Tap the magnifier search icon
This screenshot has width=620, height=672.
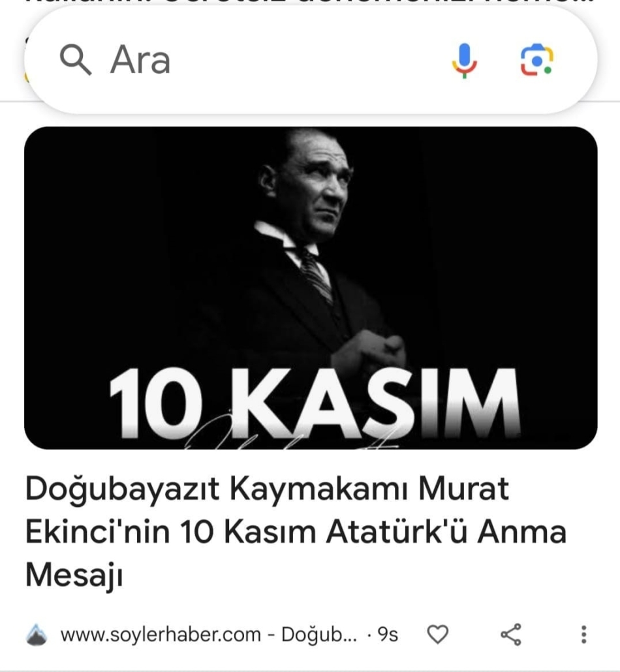click(x=76, y=60)
